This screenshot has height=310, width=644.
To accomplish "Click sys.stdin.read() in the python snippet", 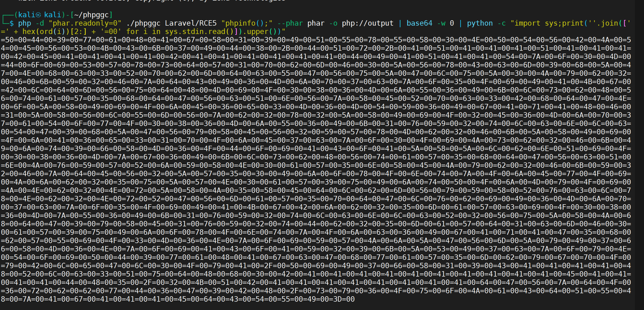I will pos(199,32).
